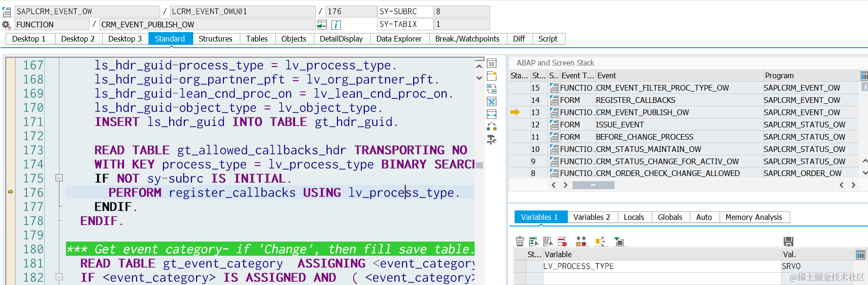The width and height of the screenshot is (868, 285).
Task: Open the Break./Watchpoints tab
Action: 467,39
